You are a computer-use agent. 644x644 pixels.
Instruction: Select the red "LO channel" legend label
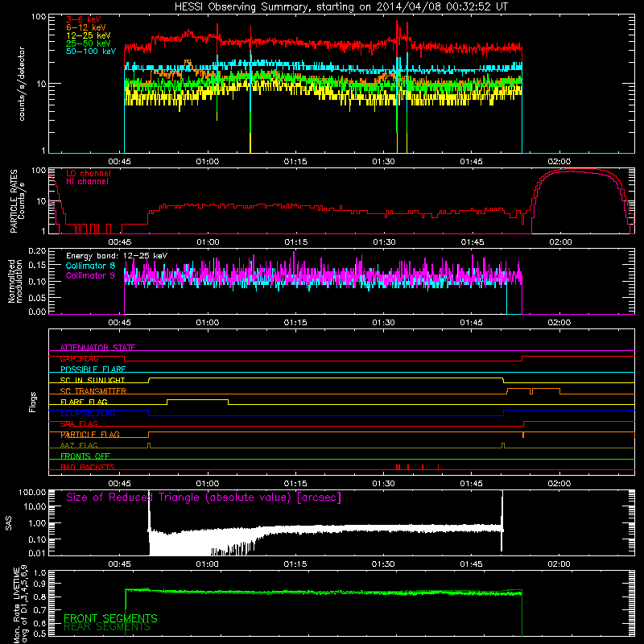[x=89, y=173]
